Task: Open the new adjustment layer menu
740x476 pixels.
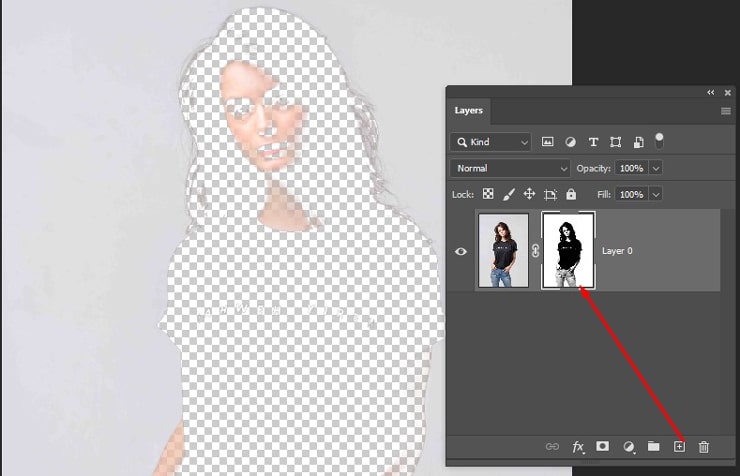Action: (x=629, y=446)
